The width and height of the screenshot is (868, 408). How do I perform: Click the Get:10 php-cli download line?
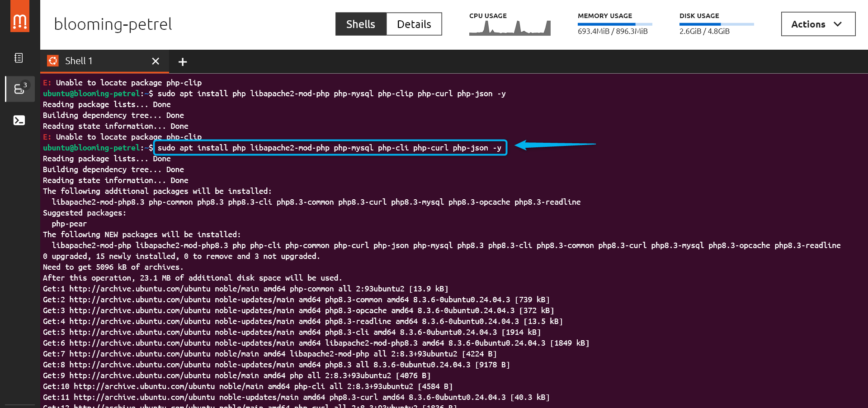point(248,386)
